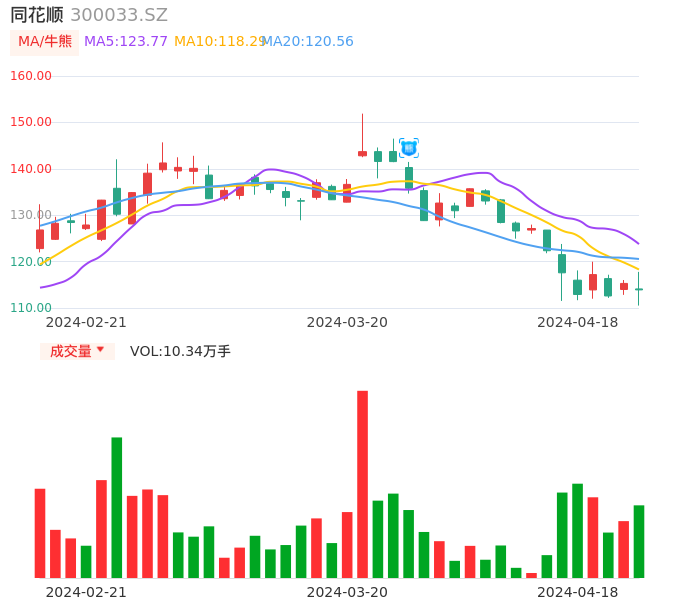Click the tallest red volume bar
Viewport: 686px width, 606px height.
pyautogui.click(x=362, y=484)
